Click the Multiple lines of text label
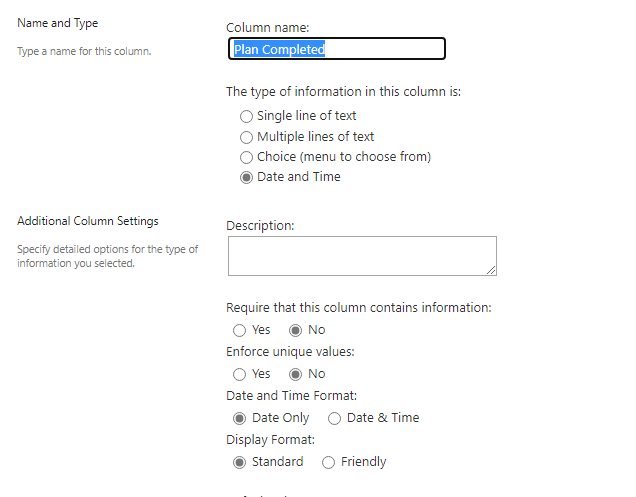Viewport: 636px width, 497px height. tap(316, 136)
